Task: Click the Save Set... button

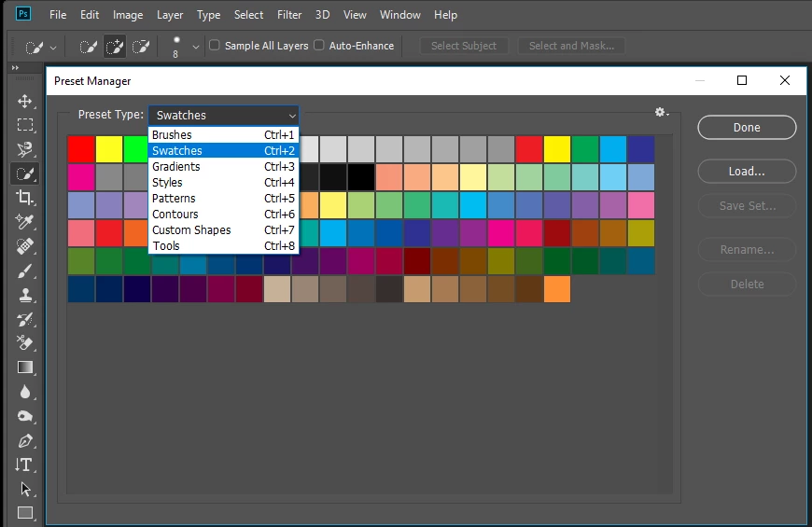Action: click(x=747, y=206)
